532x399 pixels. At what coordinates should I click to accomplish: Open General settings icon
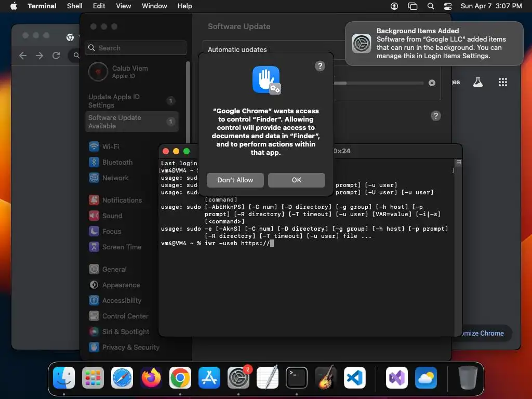(94, 270)
